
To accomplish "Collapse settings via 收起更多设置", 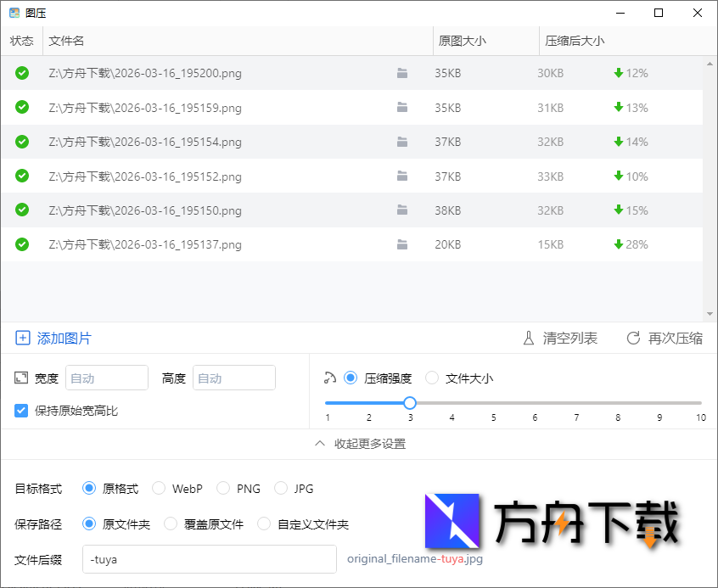I will 359,443.
